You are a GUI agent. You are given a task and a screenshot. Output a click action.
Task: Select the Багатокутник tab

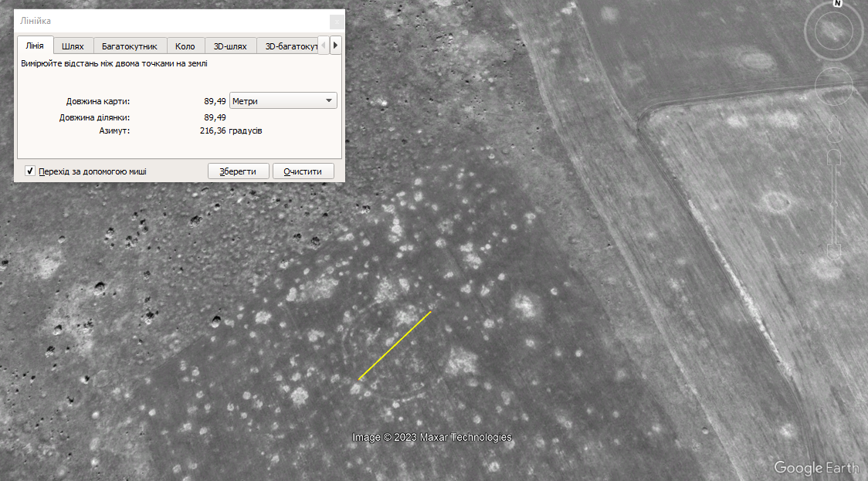130,46
